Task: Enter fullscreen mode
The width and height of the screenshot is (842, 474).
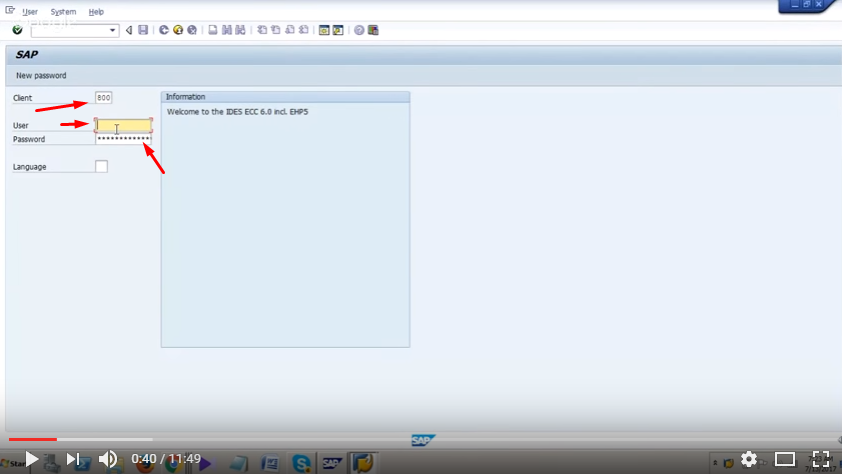Action: pyautogui.click(x=821, y=459)
